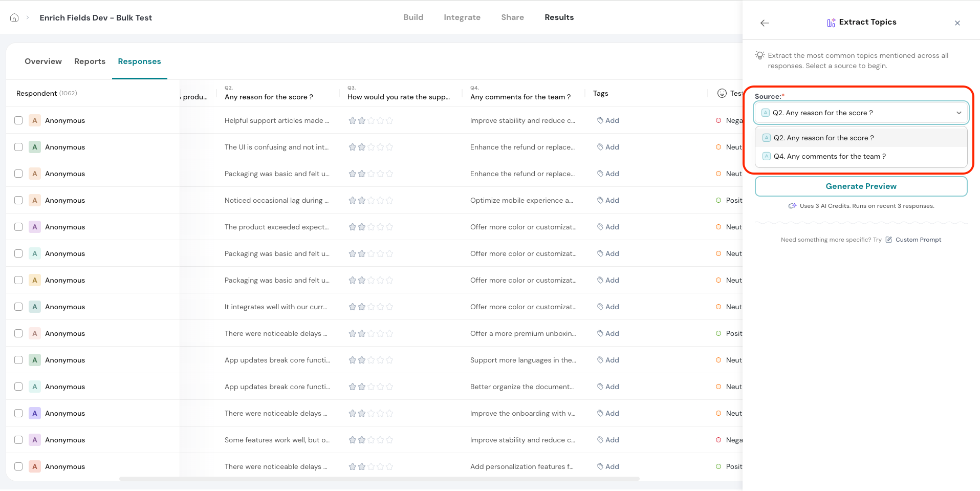Close the Extract Topics panel
The width and height of the screenshot is (980, 491).
click(x=957, y=23)
